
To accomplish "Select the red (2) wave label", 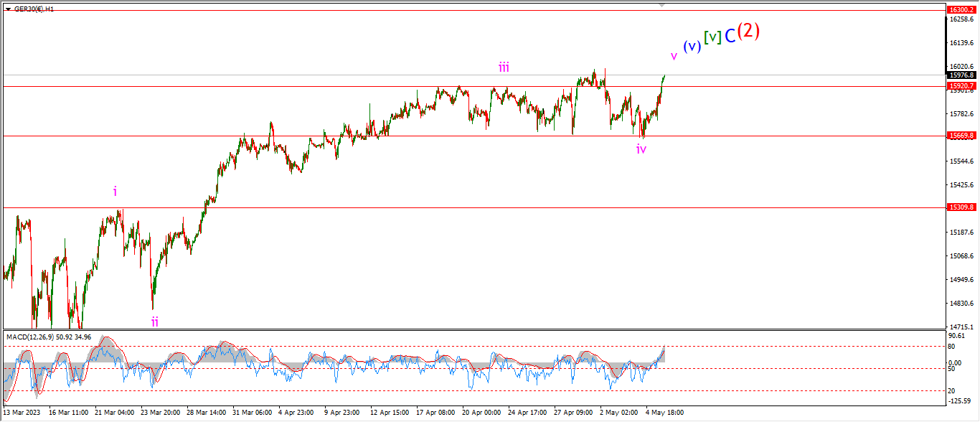I will coord(748,31).
